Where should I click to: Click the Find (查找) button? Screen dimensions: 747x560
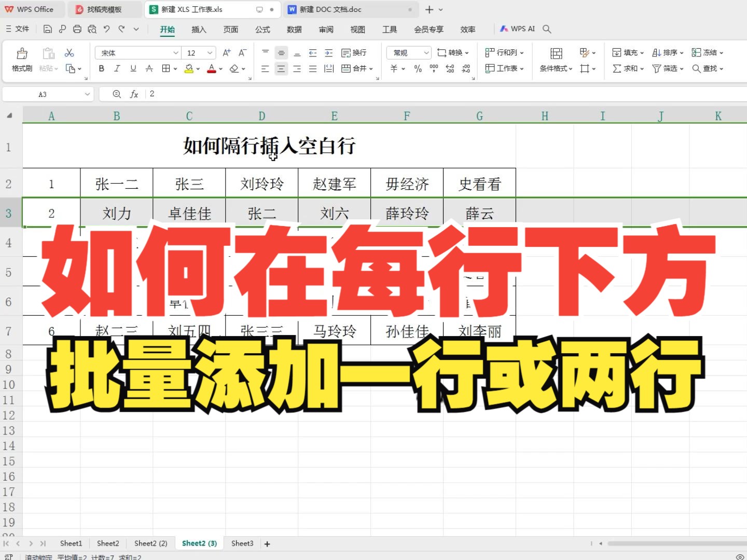tap(708, 68)
